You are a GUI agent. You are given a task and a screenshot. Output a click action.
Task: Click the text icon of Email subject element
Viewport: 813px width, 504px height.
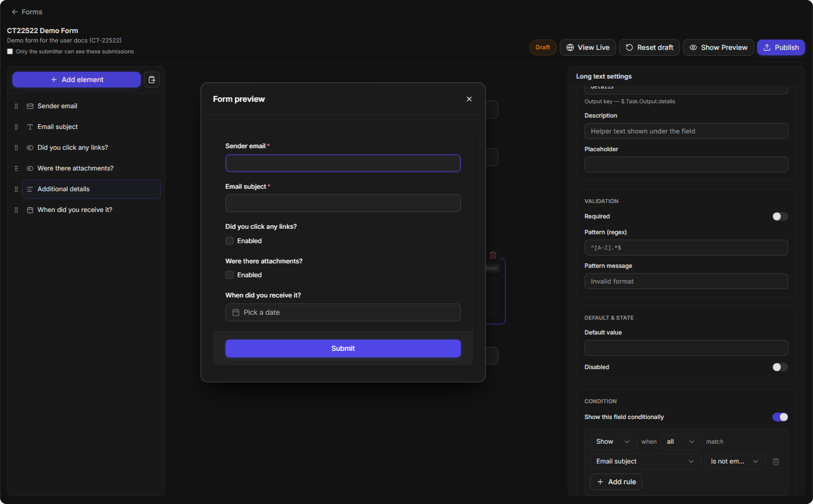(x=30, y=127)
